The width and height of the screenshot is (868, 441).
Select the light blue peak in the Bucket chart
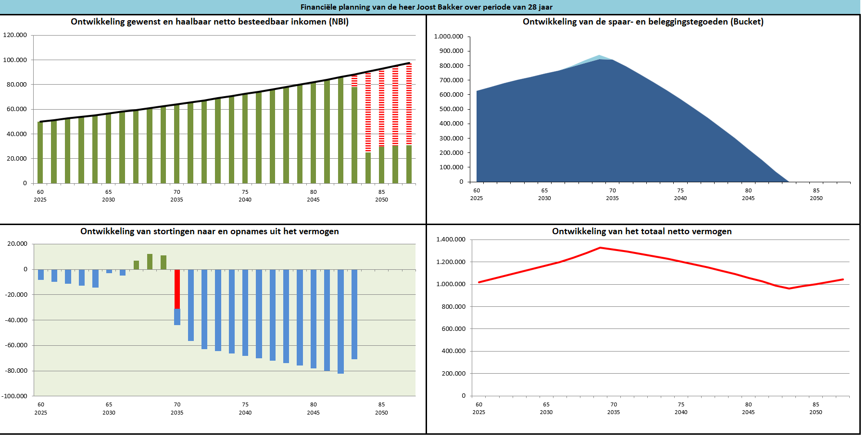[598, 58]
